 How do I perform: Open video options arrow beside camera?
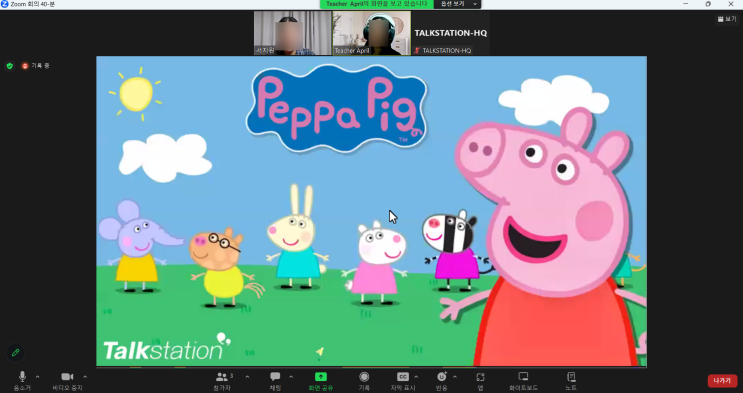click(85, 377)
